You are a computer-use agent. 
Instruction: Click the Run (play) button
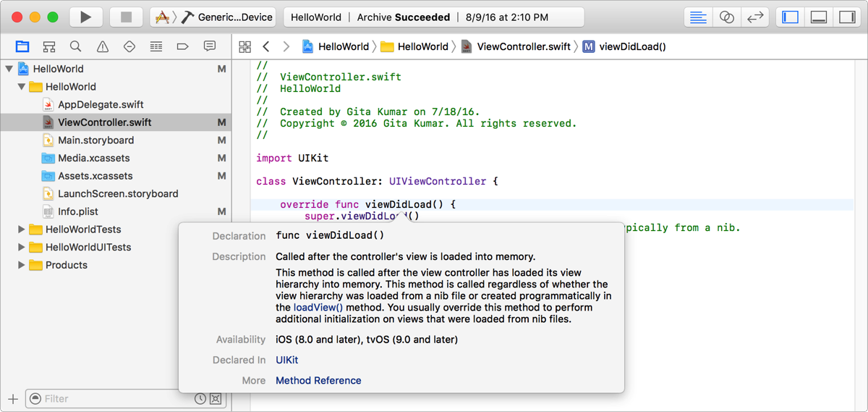coord(85,17)
